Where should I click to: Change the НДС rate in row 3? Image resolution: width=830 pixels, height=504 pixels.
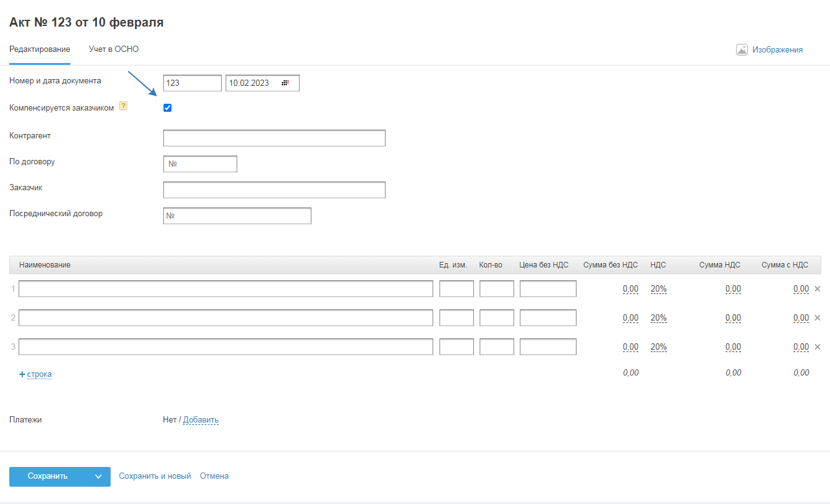point(658,346)
